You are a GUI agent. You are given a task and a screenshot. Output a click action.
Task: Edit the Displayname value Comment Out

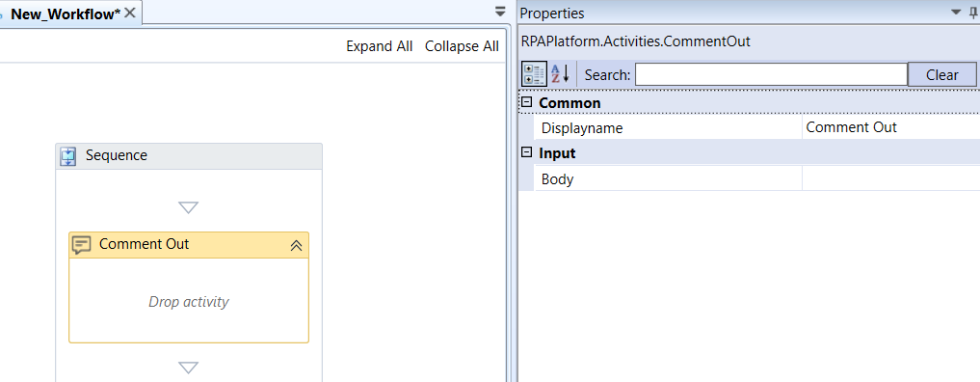pos(890,127)
